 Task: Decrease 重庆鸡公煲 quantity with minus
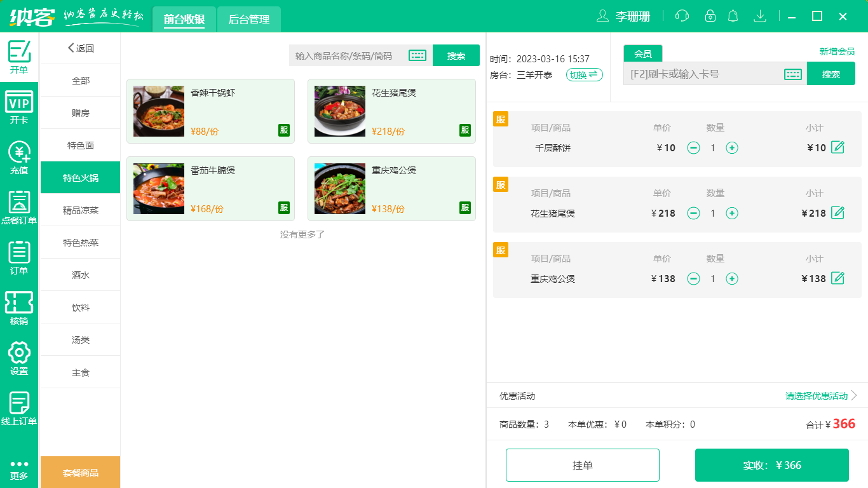pos(693,278)
